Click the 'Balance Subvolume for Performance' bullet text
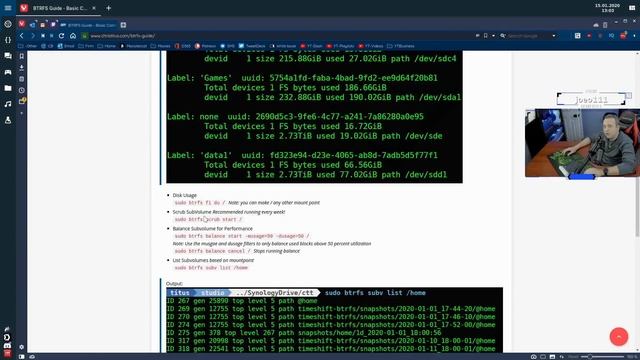Screen dimensions: 640x360 point(213,229)
